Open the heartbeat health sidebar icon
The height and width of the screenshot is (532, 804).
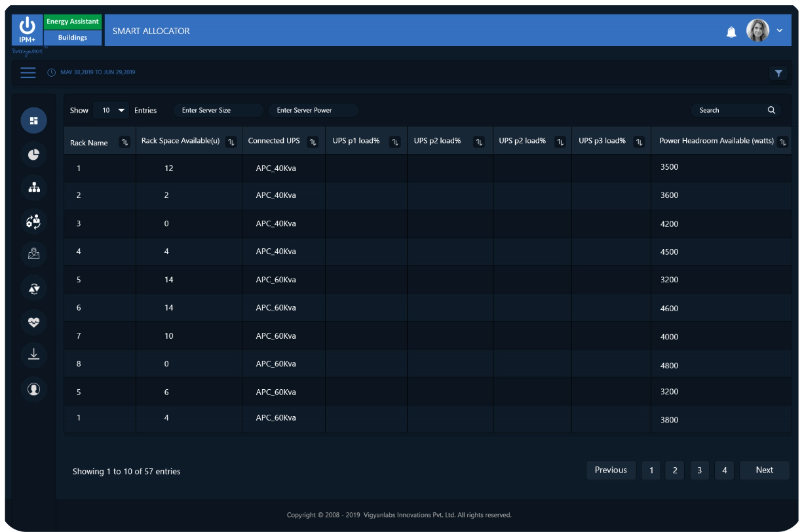(x=34, y=322)
